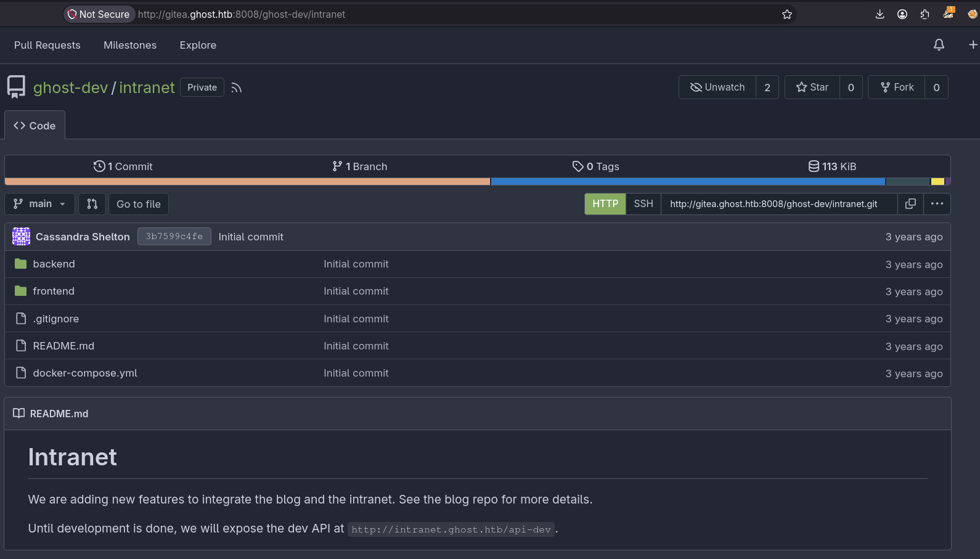Open the browser downloads icon
The width and height of the screenshot is (980, 559).
(880, 14)
